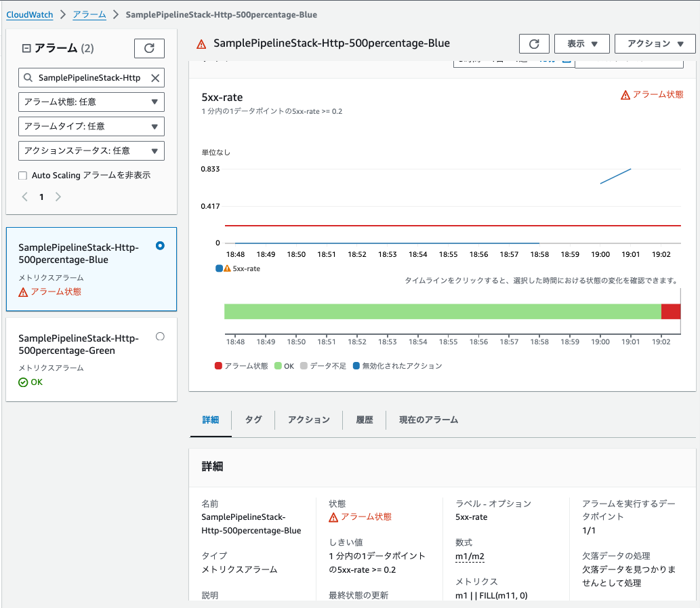
Task: Open CloudWatch breadcrumb link
Action: click(29, 15)
